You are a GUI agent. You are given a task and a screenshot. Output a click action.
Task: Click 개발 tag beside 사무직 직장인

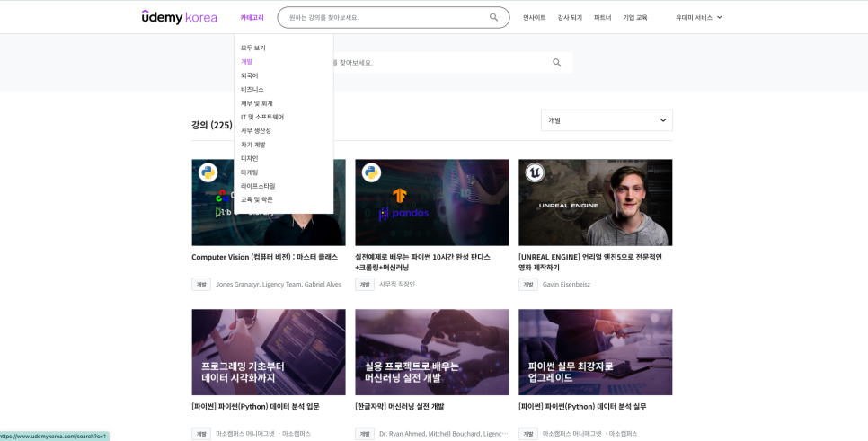coord(364,285)
